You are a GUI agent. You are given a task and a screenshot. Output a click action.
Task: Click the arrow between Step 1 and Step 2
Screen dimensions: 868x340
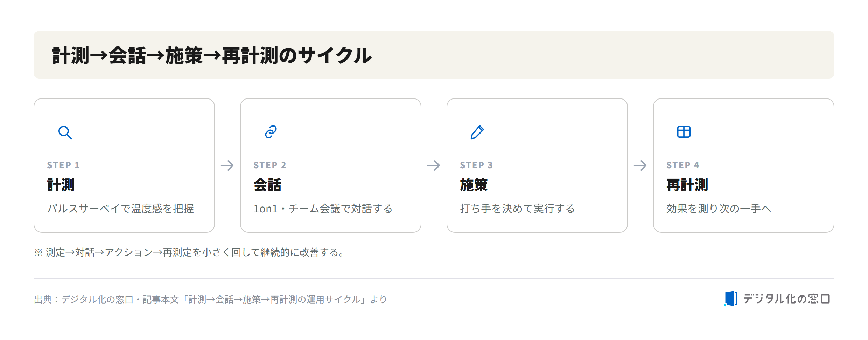tap(227, 165)
